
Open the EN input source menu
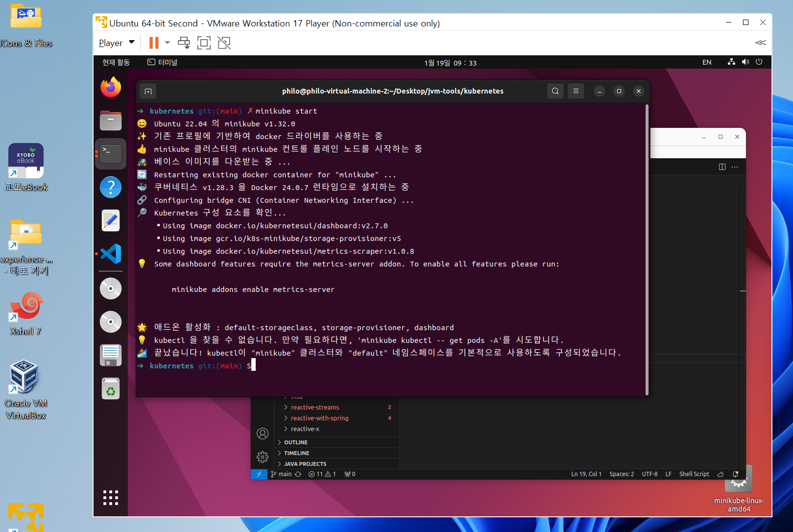click(707, 62)
